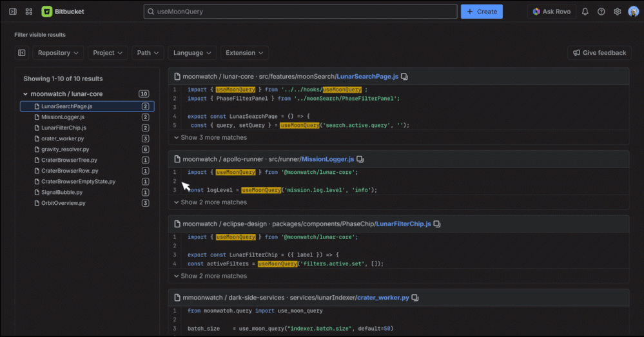Click Give feedback button
644x337 pixels.
[x=600, y=53]
